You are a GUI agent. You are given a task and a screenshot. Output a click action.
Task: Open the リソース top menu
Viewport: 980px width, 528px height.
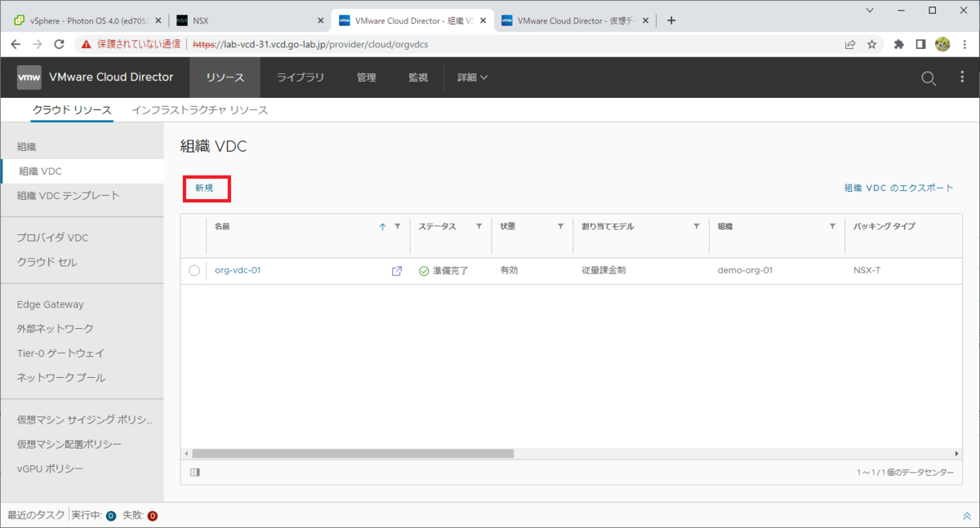click(225, 78)
